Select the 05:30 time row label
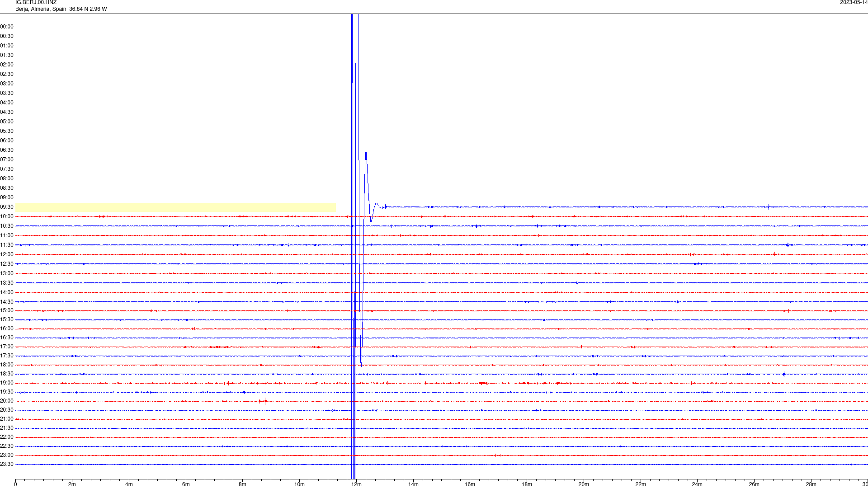The height and width of the screenshot is (488, 868). coord(7,131)
